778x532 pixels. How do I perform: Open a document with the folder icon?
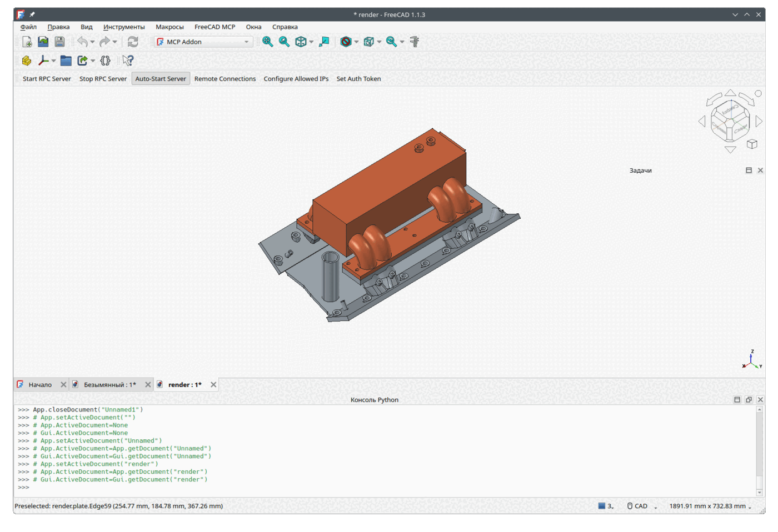pyautogui.click(x=43, y=42)
